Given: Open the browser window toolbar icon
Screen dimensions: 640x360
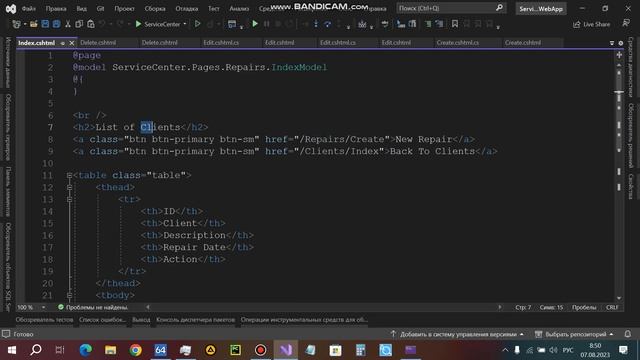Looking at the screenshot, I should pos(232,24).
